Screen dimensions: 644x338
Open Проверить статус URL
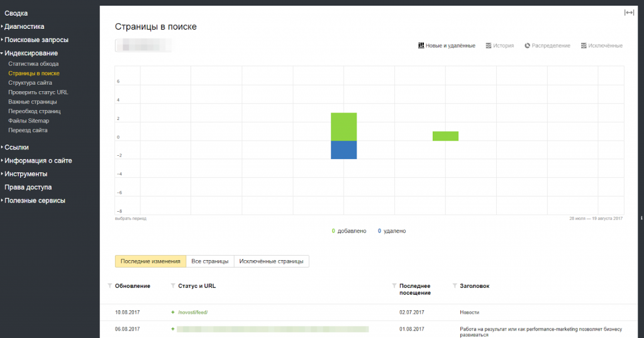(38, 92)
